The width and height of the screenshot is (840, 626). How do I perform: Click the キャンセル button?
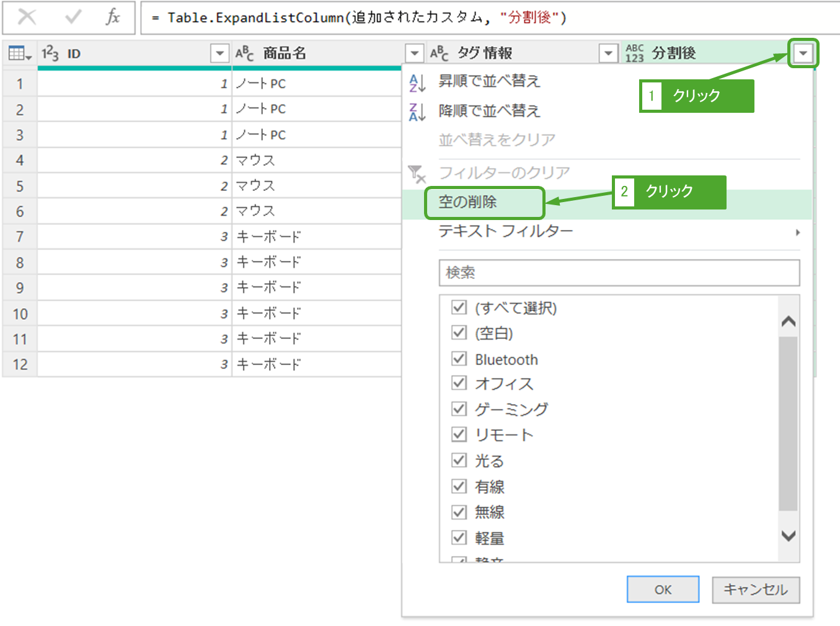(x=755, y=589)
